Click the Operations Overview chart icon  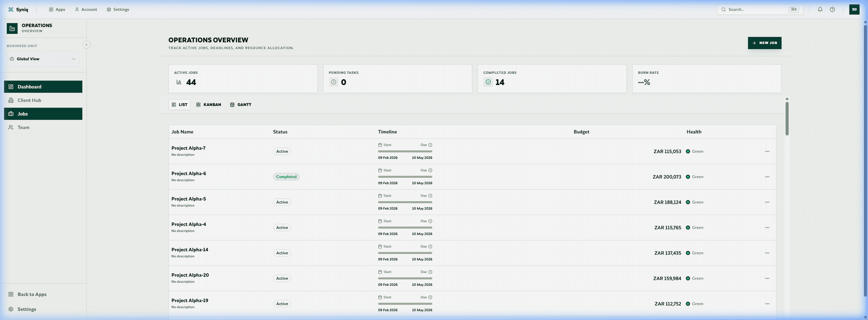click(12, 28)
